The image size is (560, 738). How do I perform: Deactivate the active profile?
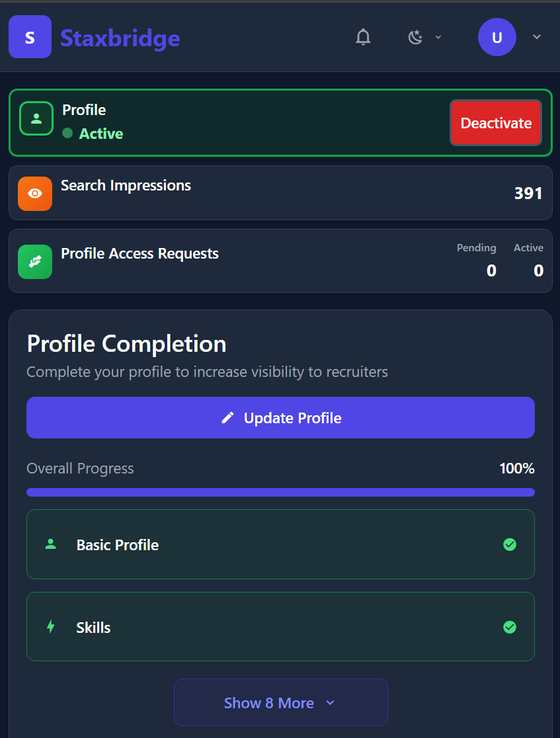click(x=496, y=123)
